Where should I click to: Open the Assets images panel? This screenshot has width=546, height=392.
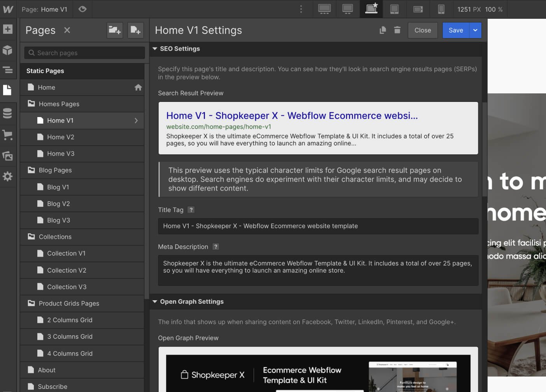pos(7,156)
